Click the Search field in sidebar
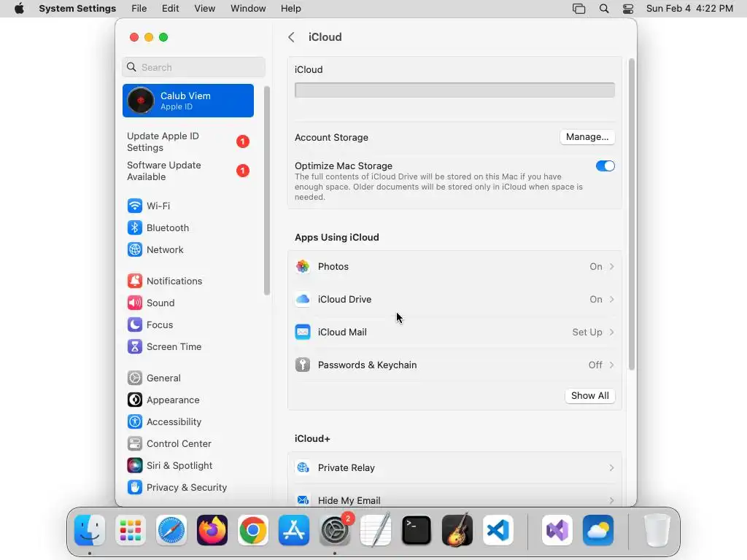This screenshot has height=560, width=747. point(193,67)
